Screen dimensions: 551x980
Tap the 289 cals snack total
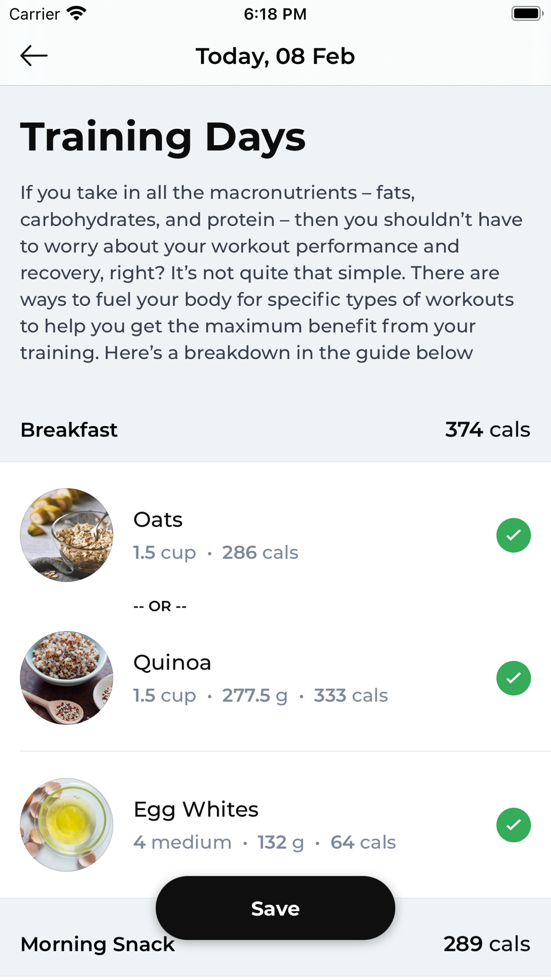[x=487, y=944]
